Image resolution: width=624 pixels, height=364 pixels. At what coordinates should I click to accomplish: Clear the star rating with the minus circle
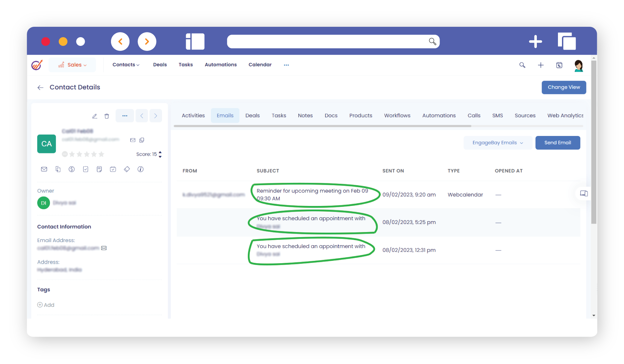tap(65, 154)
